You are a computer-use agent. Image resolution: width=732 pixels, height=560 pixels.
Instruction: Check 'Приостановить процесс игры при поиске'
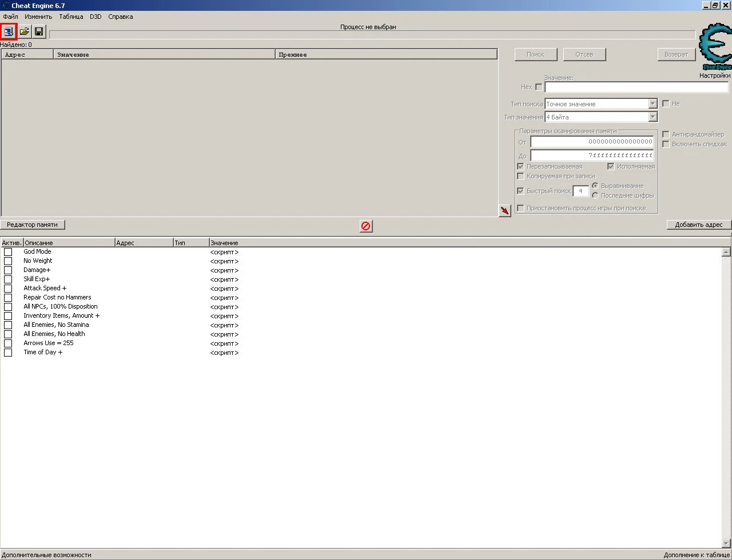tap(520, 209)
